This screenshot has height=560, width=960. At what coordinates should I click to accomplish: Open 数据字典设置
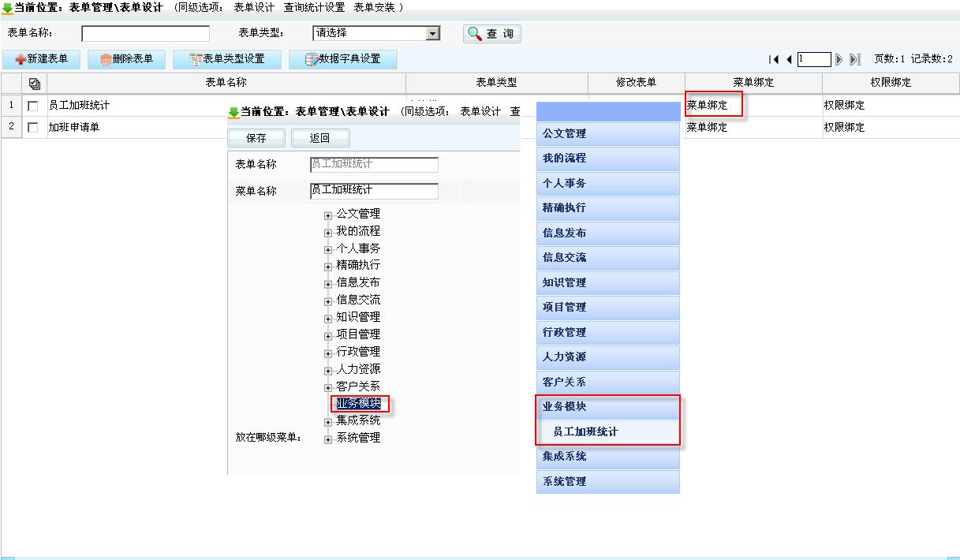[342, 59]
